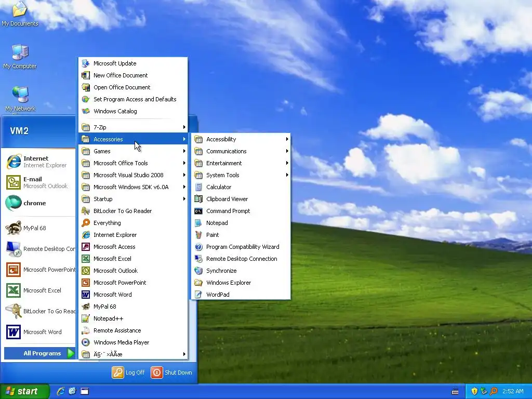This screenshot has height=399, width=532.
Task: Launch Microsoft PowerPoint in All Programs list
Action: point(133,283)
